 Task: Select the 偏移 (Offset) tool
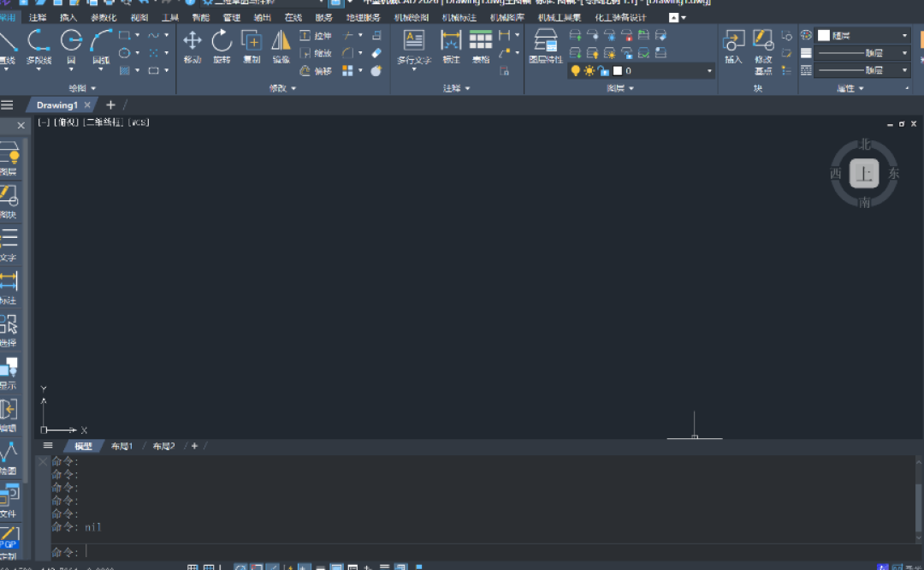(316, 71)
